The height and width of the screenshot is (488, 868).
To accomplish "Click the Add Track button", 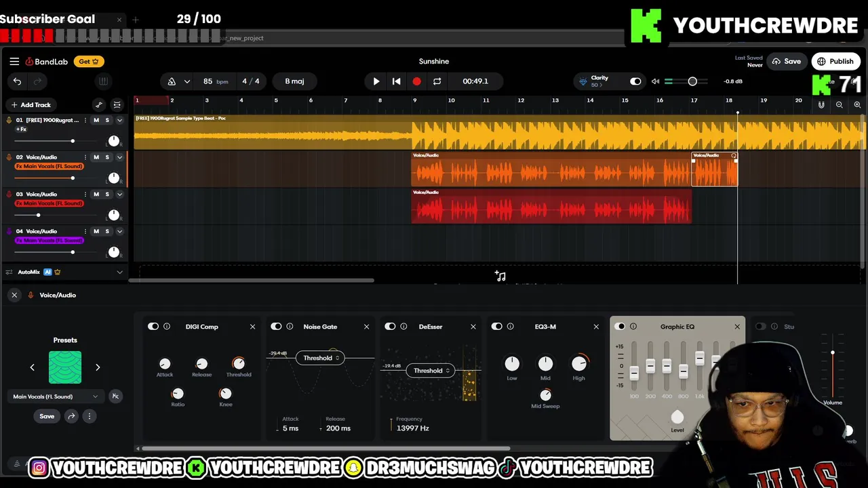I will [31, 104].
